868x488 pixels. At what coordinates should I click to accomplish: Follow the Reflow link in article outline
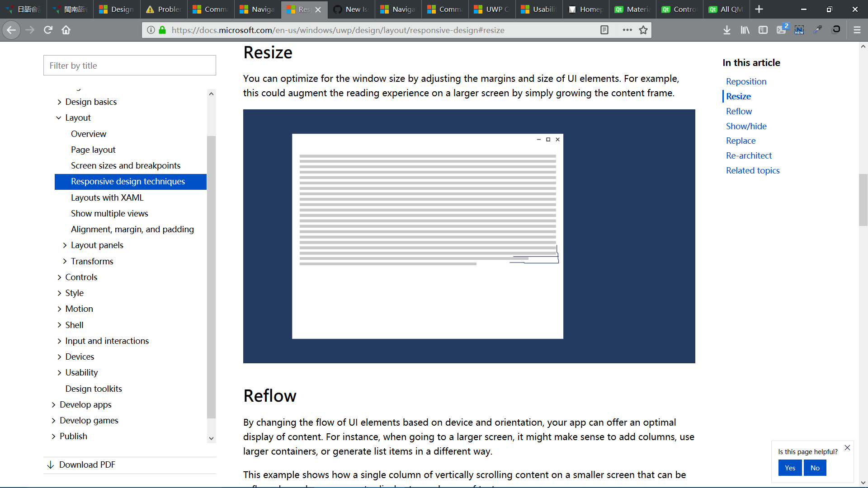coord(739,111)
